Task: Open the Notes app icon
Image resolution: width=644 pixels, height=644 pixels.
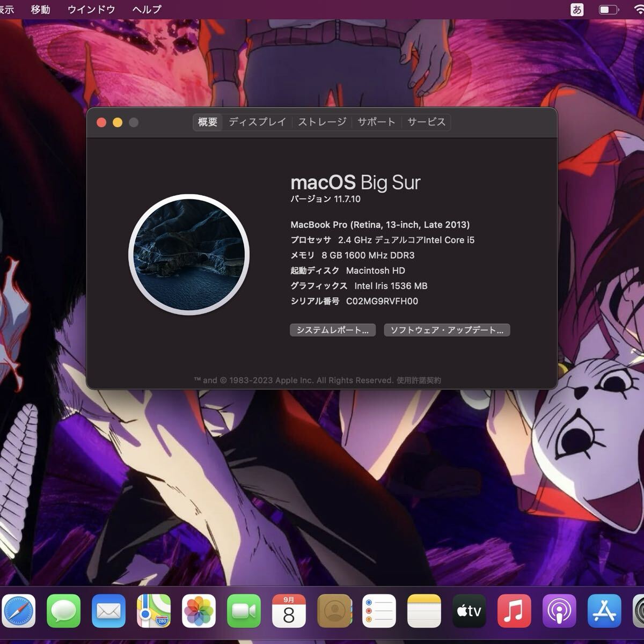Action: coord(424,611)
